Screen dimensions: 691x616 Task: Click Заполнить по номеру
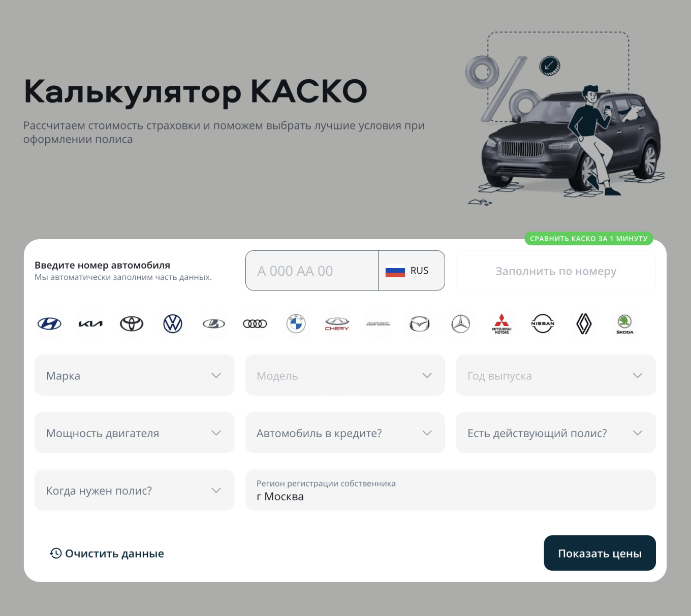pos(556,271)
